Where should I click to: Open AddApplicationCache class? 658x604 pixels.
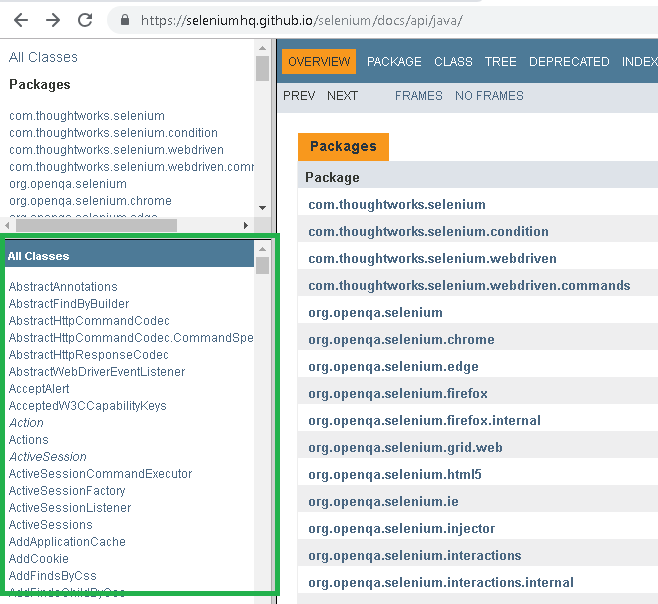click(67, 541)
